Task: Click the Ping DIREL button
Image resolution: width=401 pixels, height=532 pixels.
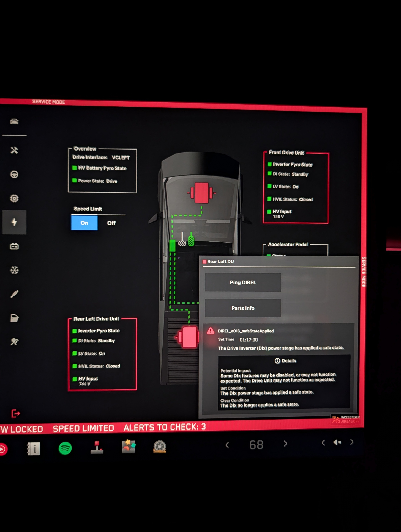Action: tap(243, 282)
